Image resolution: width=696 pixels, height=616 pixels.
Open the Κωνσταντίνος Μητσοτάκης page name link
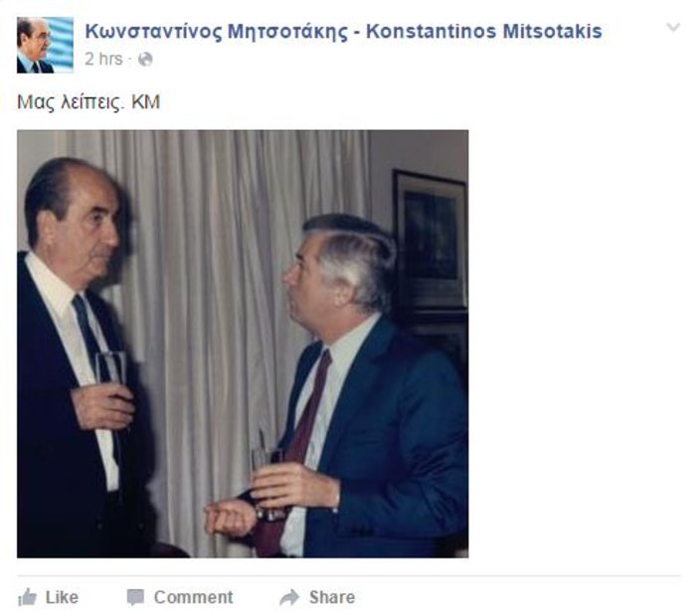pos(217,32)
